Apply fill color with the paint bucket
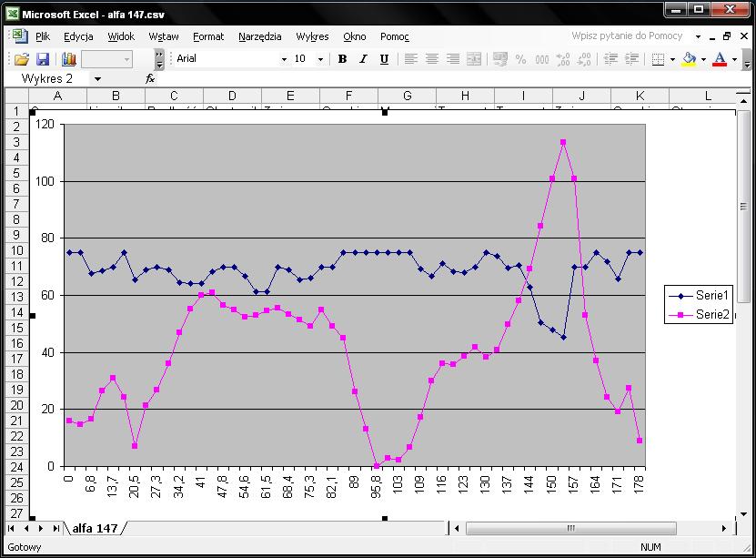756x558 pixels. 689,59
